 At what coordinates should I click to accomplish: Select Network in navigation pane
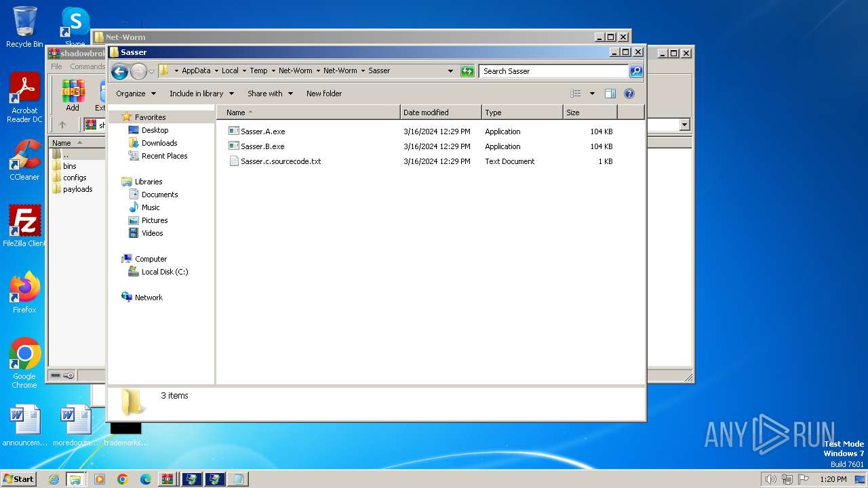pyautogui.click(x=149, y=298)
